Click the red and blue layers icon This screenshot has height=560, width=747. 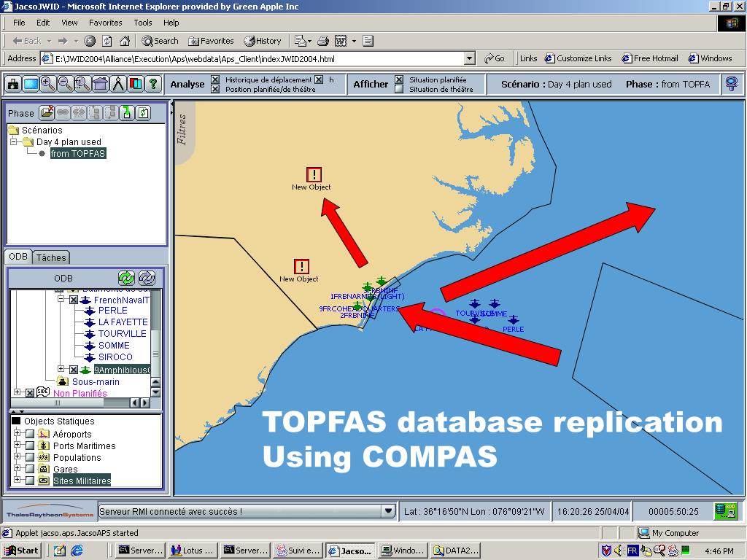click(135, 85)
